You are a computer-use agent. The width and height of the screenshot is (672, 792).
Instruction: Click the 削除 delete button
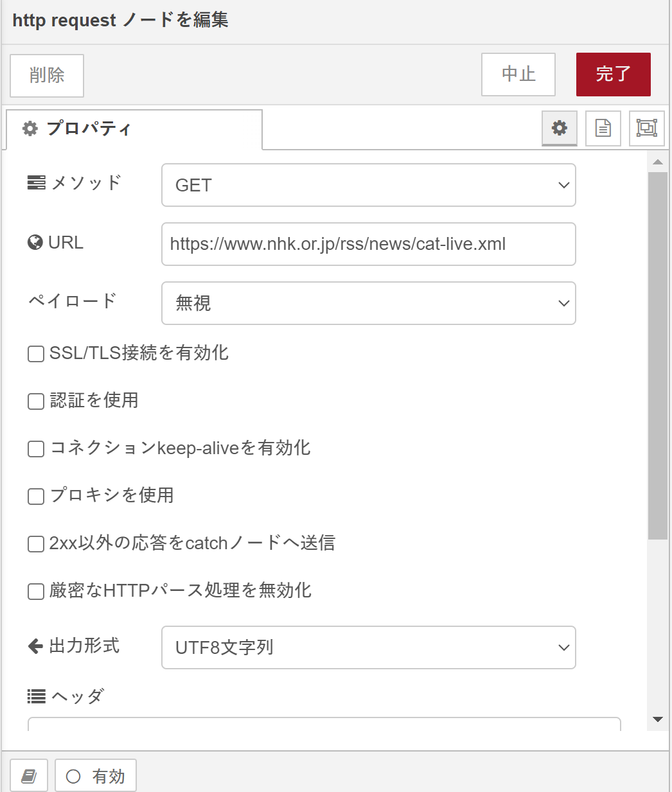[x=47, y=75]
